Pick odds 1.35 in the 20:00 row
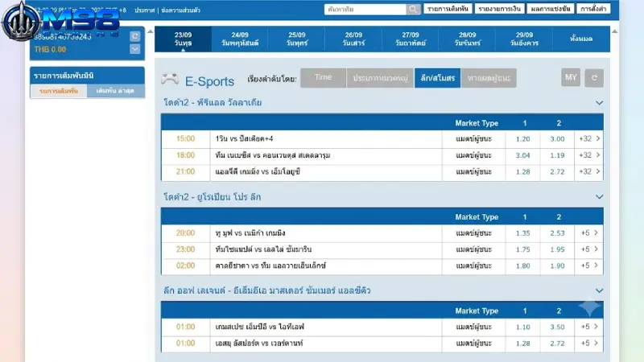This screenshot has width=644, height=362. pos(522,232)
